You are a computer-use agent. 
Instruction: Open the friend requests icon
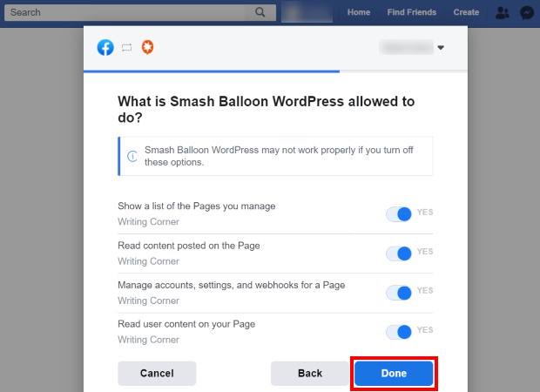[503, 13]
